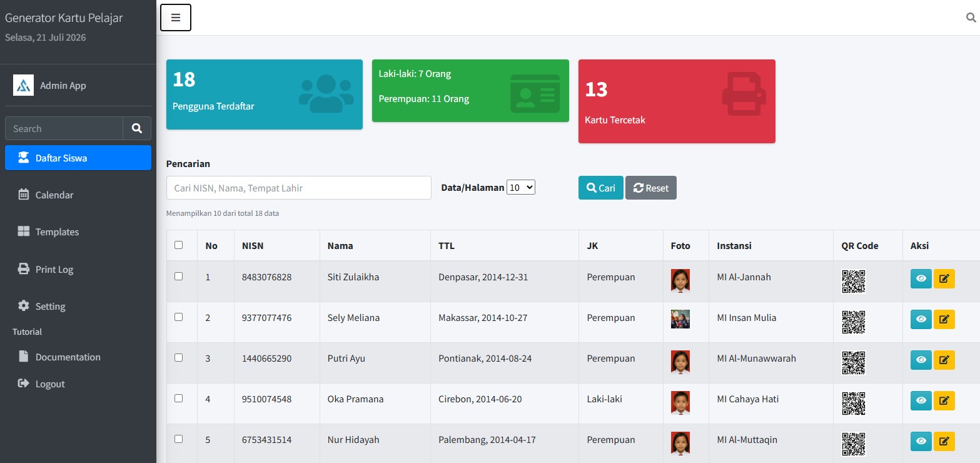Open the Data/Halaman dropdown

pos(521,187)
